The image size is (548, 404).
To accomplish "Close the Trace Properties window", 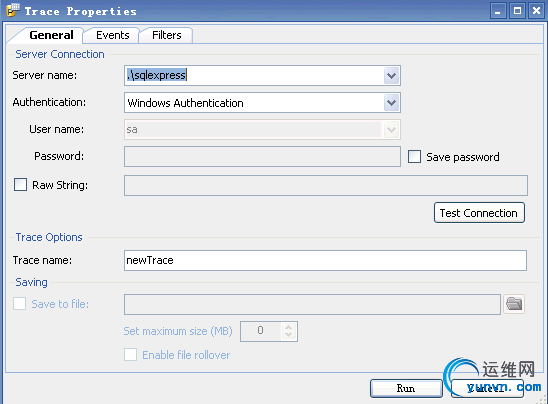I will [536, 11].
